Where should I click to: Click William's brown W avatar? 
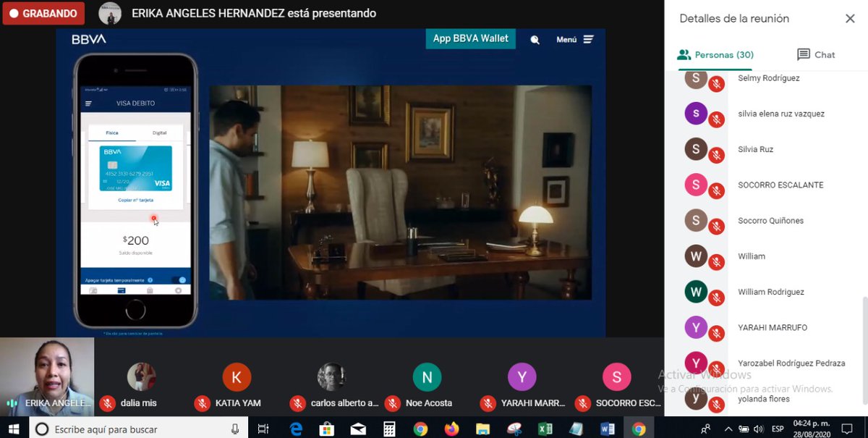[x=696, y=256]
